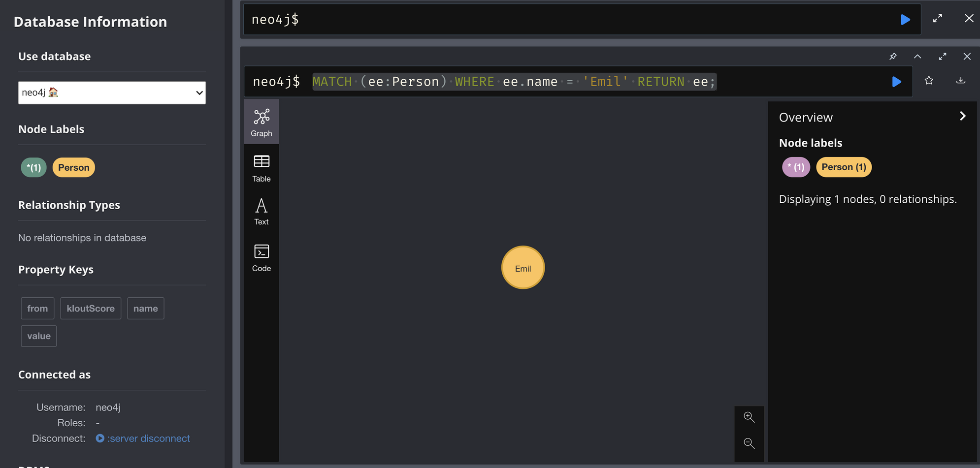Viewport: 980px width, 468px height.
Task: Click the Person label in the sidebar
Action: (x=74, y=167)
